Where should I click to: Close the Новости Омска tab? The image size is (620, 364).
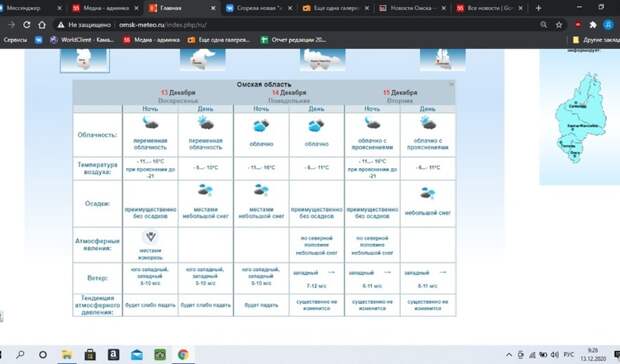(x=444, y=8)
